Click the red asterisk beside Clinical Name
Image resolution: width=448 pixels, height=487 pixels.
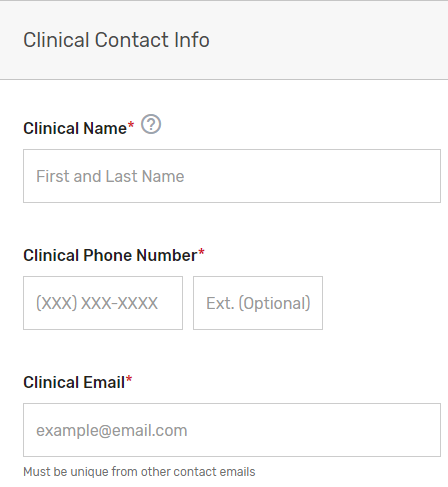click(x=131, y=126)
